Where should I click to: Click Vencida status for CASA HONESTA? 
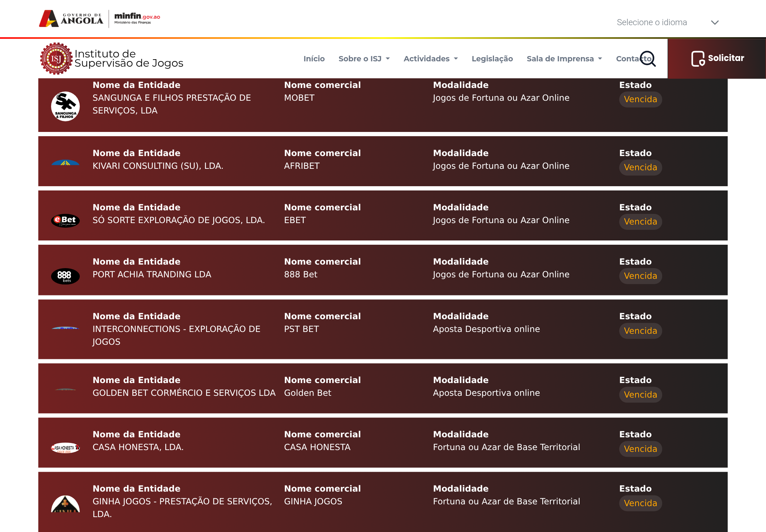pos(640,449)
